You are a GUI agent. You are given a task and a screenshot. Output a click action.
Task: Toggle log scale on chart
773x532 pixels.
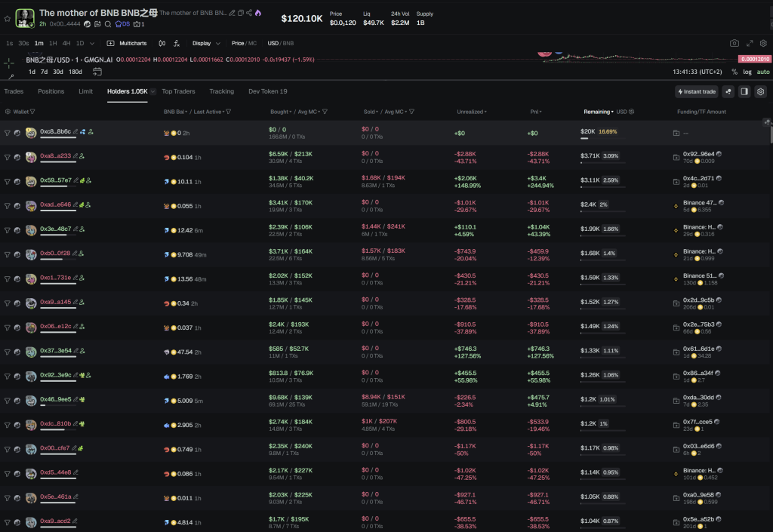click(x=747, y=72)
